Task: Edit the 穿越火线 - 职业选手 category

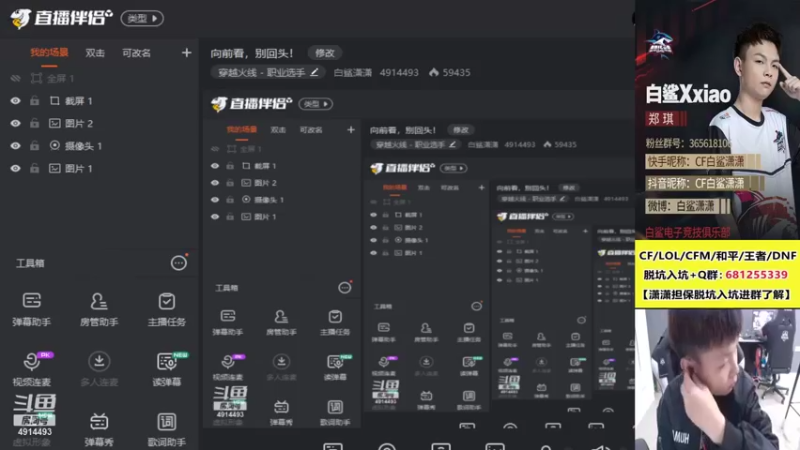Action: point(268,72)
